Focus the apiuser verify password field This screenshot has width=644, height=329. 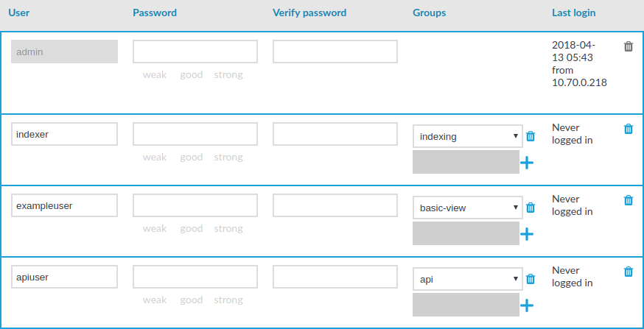pyautogui.click(x=335, y=277)
